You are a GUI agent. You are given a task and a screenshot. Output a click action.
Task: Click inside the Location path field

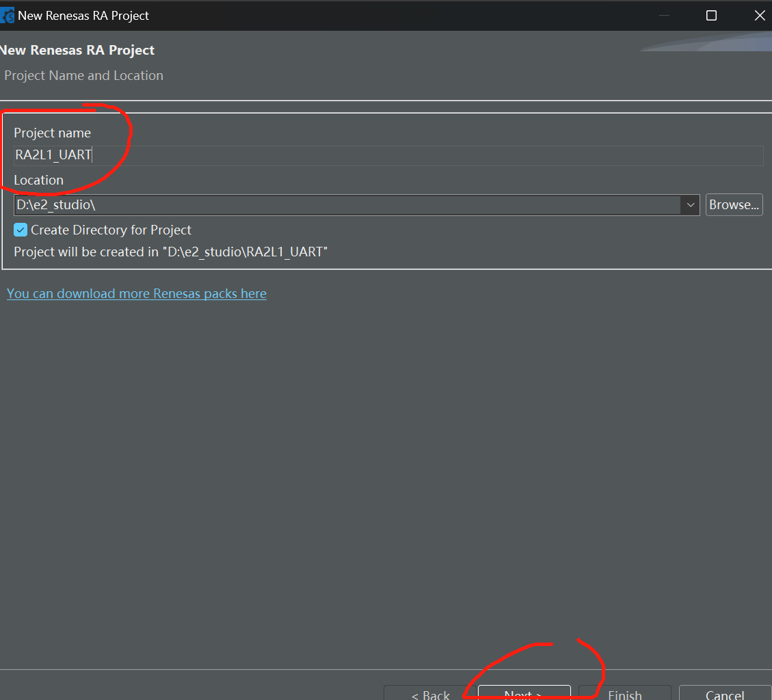[x=347, y=205]
